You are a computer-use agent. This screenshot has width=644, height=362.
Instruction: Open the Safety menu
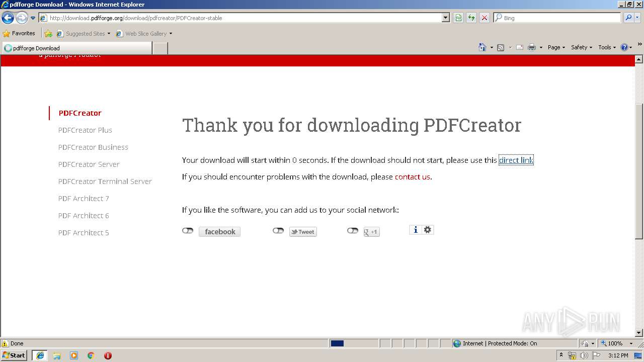coord(582,47)
